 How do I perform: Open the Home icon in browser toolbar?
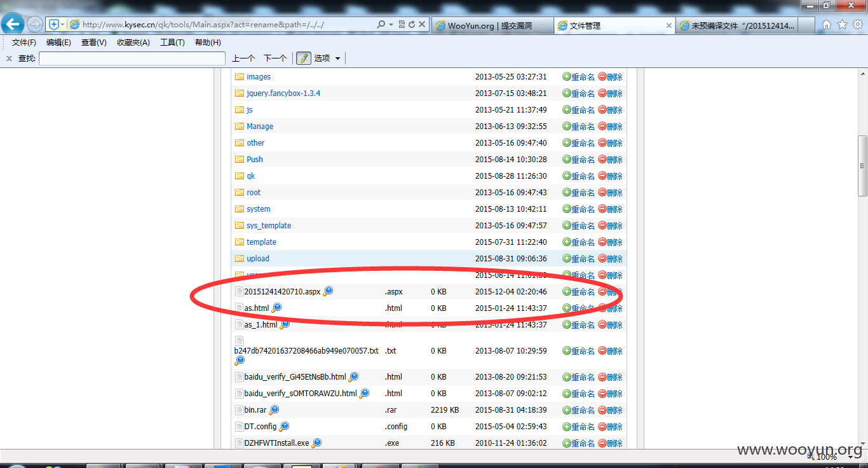pyautogui.click(x=827, y=25)
